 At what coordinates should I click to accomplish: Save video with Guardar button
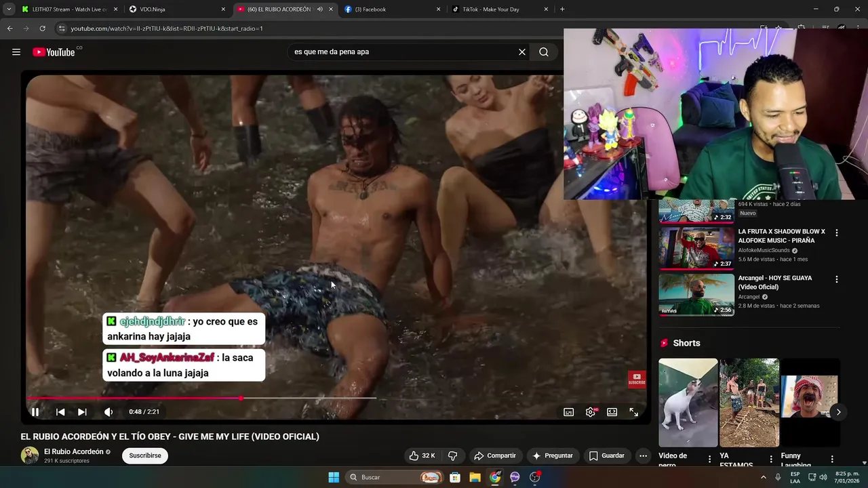(x=607, y=455)
